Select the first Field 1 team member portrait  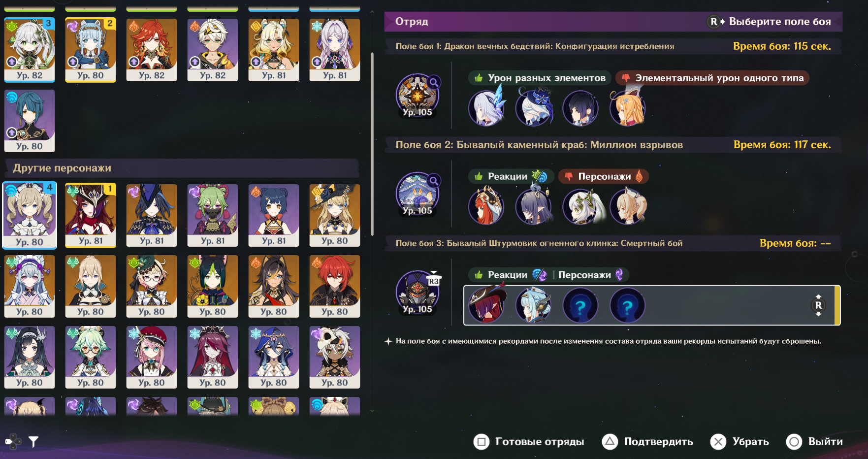click(x=486, y=108)
